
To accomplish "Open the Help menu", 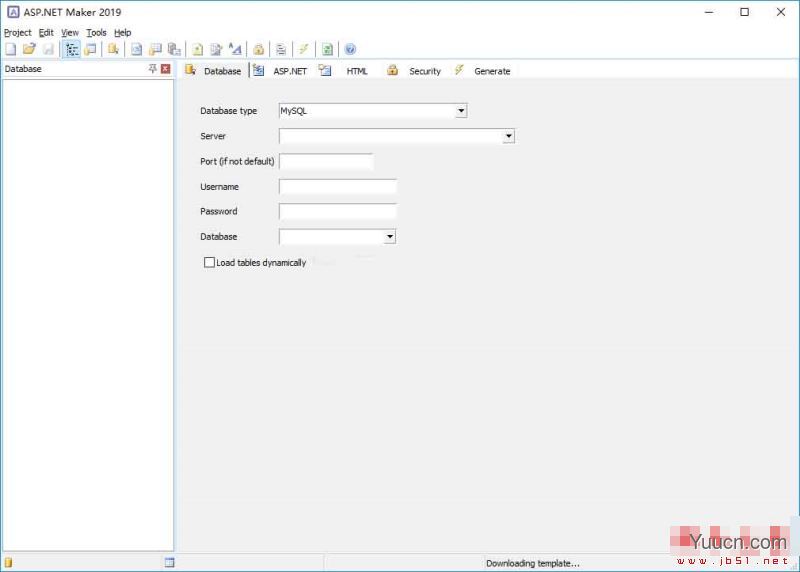I will coord(122,33).
